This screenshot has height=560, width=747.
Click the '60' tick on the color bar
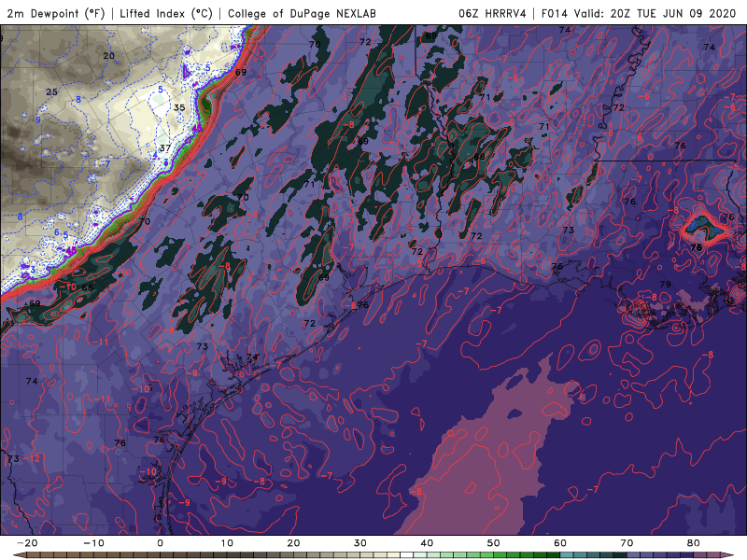click(x=560, y=543)
